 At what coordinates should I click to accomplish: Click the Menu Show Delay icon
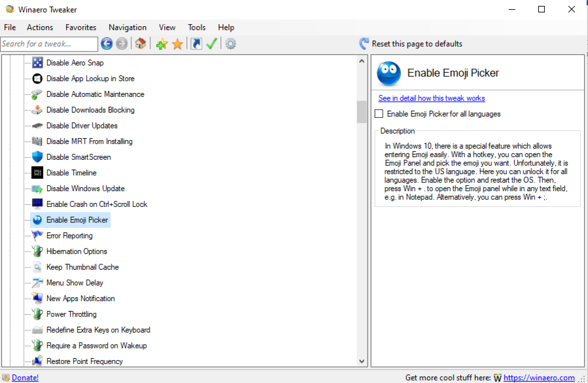(x=37, y=283)
